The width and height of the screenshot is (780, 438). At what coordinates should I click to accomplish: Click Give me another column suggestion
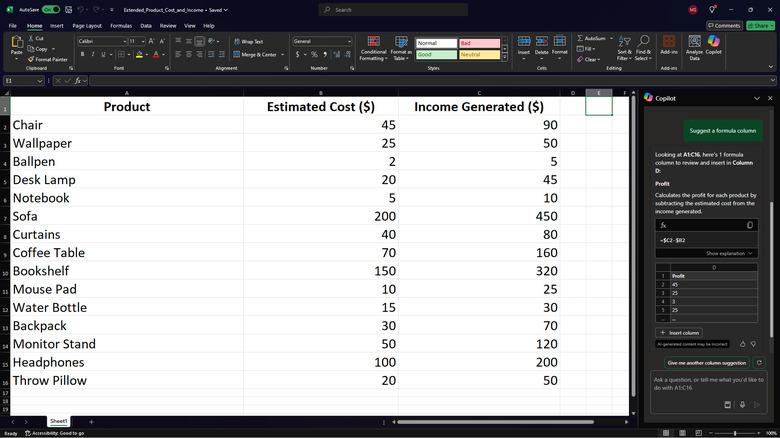706,362
